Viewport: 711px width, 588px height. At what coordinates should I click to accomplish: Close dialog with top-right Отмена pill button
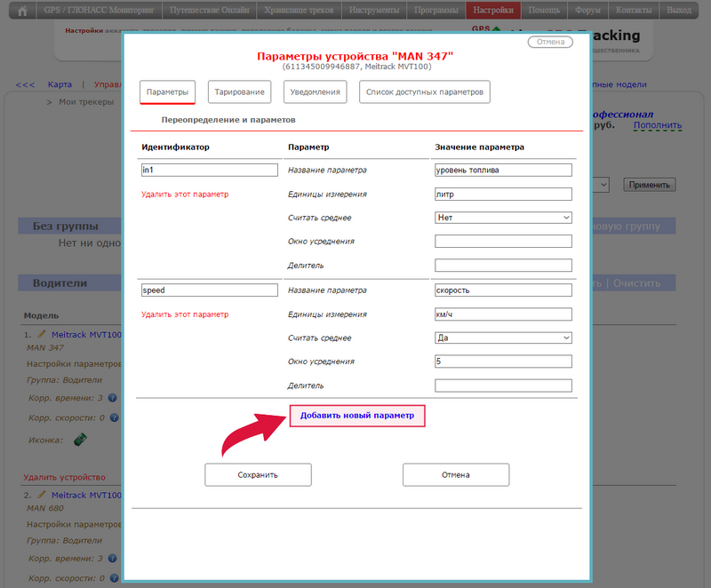(550, 42)
